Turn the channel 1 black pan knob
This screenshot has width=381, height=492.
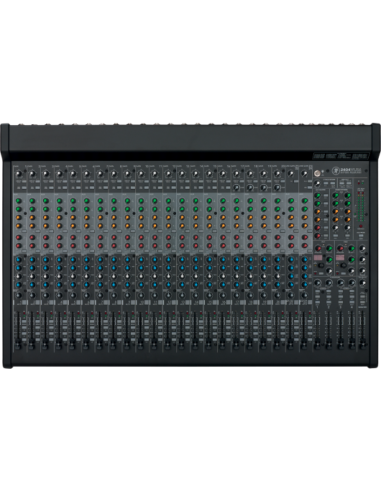(19, 296)
